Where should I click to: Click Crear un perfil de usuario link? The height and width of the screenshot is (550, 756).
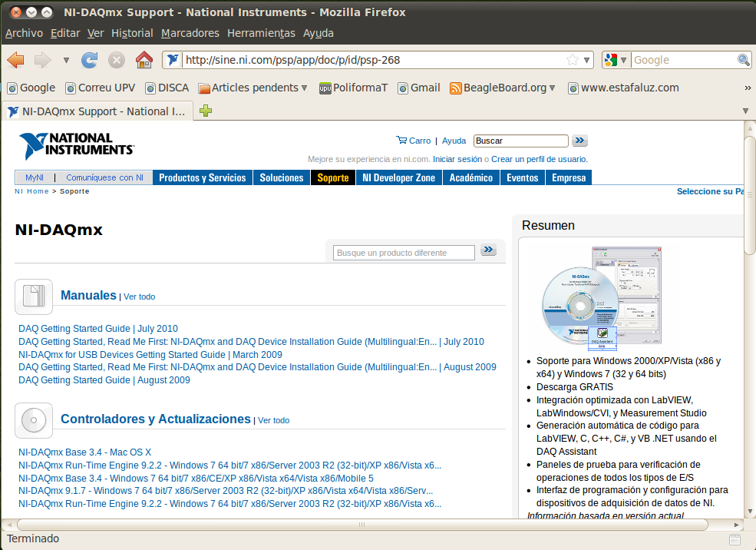coord(539,159)
